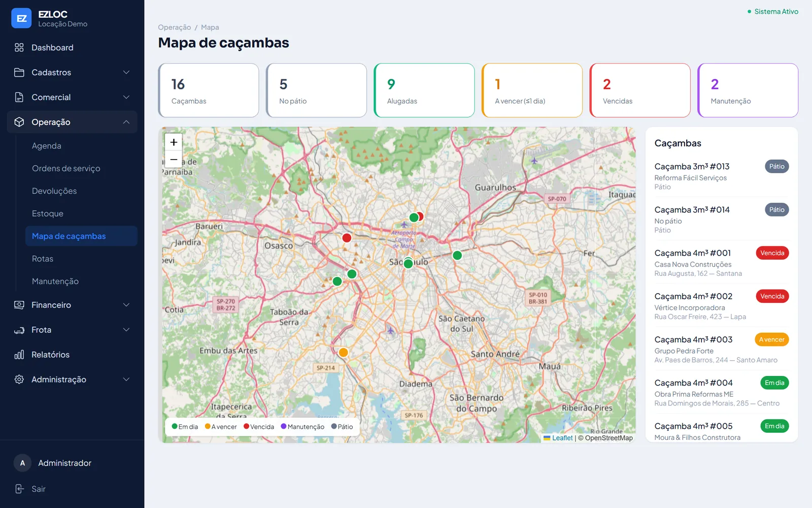Expand the Administração menu chevron

126,379
